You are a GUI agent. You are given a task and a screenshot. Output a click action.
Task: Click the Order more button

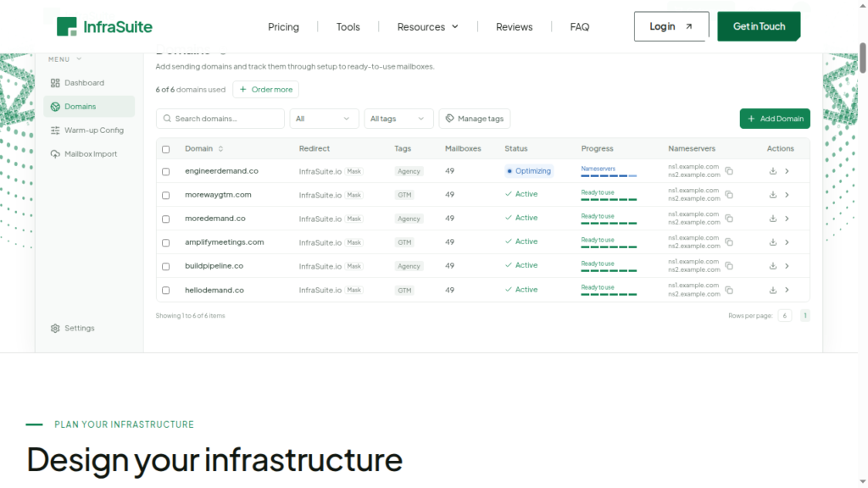[x=265, y=90]
